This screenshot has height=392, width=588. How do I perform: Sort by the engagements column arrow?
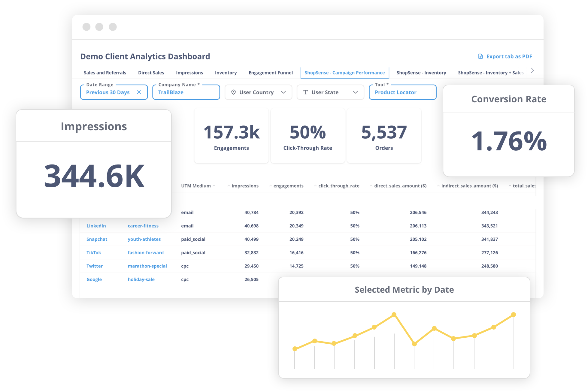click(x=271, y=186)
